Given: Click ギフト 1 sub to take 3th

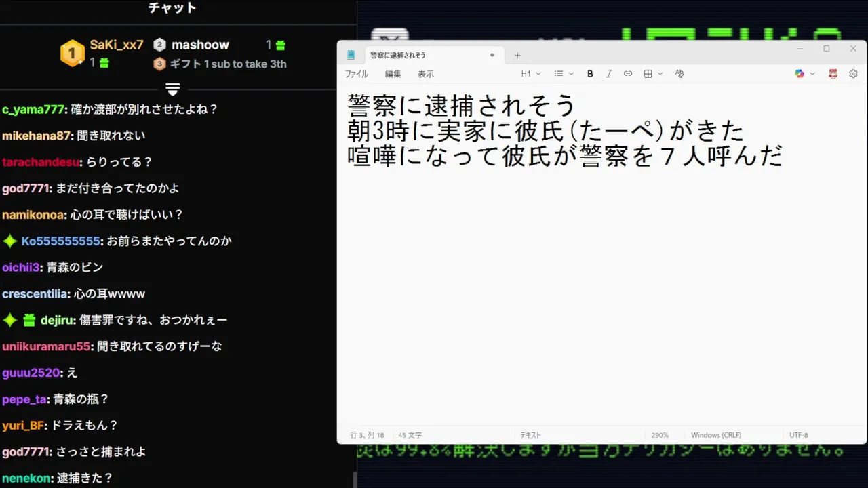Looking at the screenshot, I should click(228, 64).
